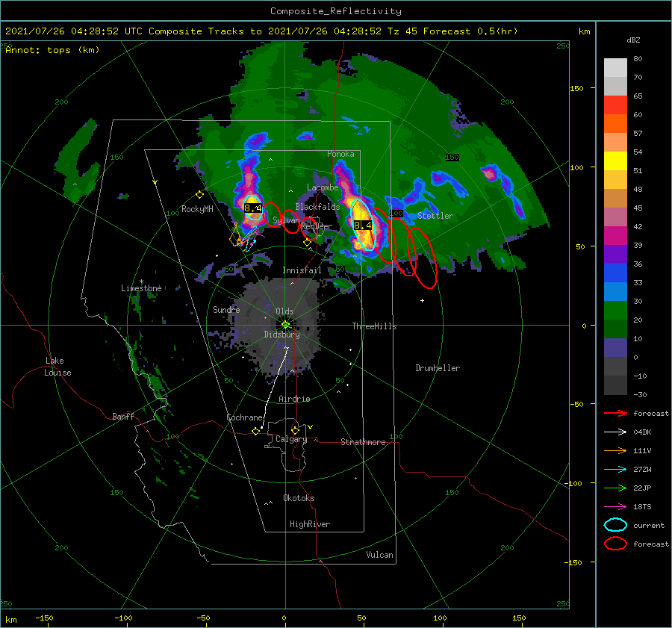Click the white 04DK arrow in legend
This screenshot has width=672, height=628.
tap(615, 432)
